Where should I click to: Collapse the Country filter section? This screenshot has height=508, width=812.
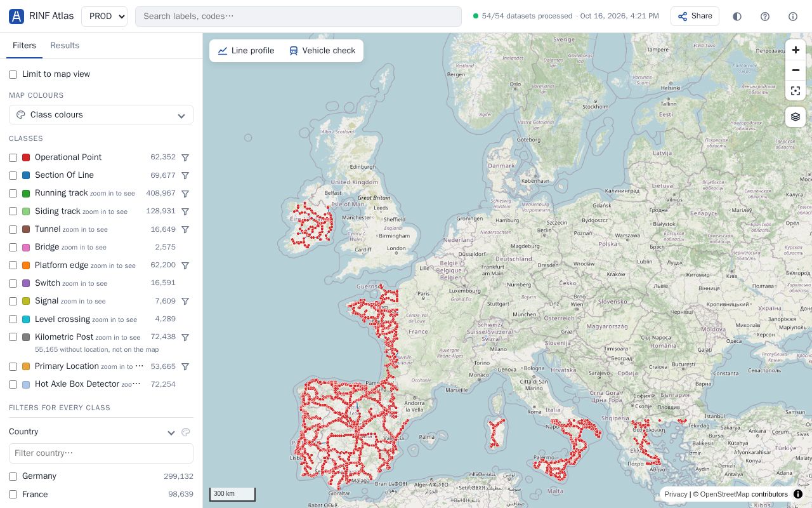pos(171,432)
